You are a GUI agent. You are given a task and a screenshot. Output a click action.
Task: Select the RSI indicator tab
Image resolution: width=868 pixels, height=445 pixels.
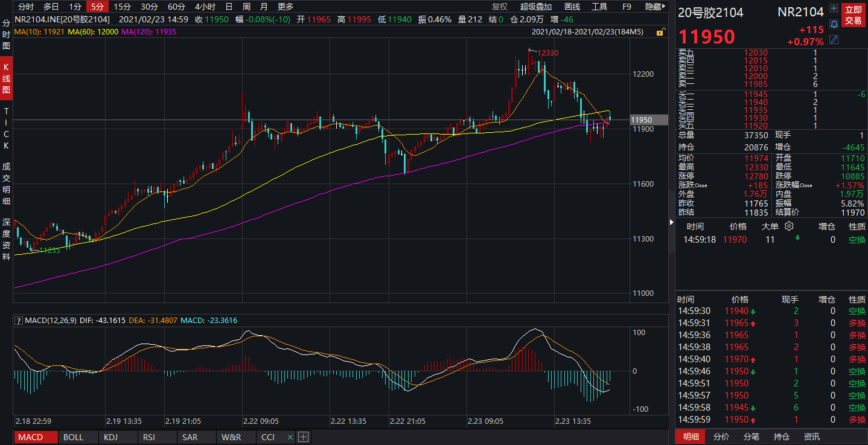(158, 437)
